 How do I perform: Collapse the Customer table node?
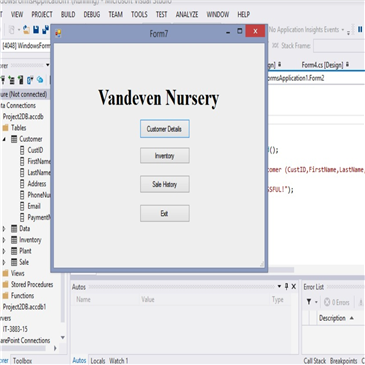4,139
